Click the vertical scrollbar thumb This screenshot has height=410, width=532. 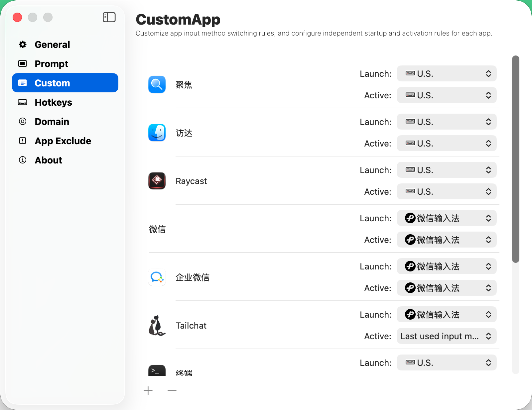click(516, 159)
